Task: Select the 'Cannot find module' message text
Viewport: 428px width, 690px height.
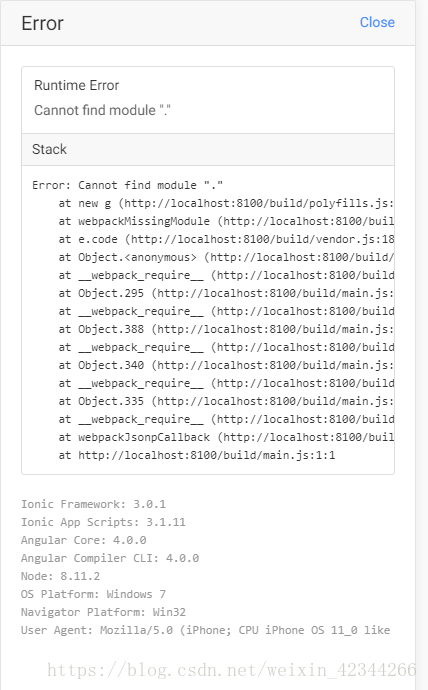Action: click(102, 110)
